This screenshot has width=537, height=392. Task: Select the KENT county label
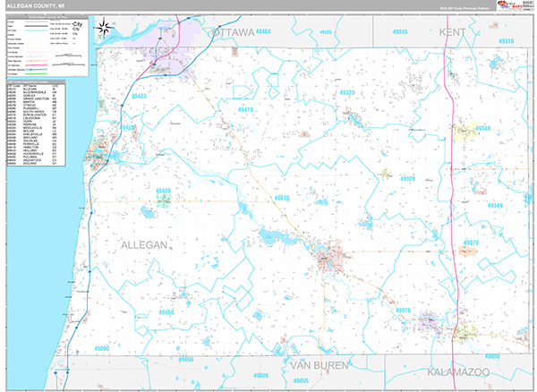pos(452,32)
